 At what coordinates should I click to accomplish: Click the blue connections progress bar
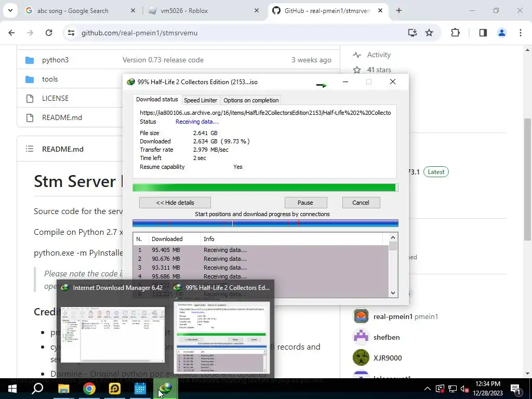(265, 223)
